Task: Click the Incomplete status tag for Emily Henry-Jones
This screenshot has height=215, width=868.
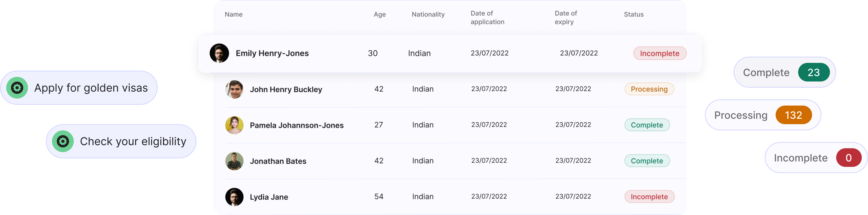Action: pyautogui.click(x=659, y=53)
